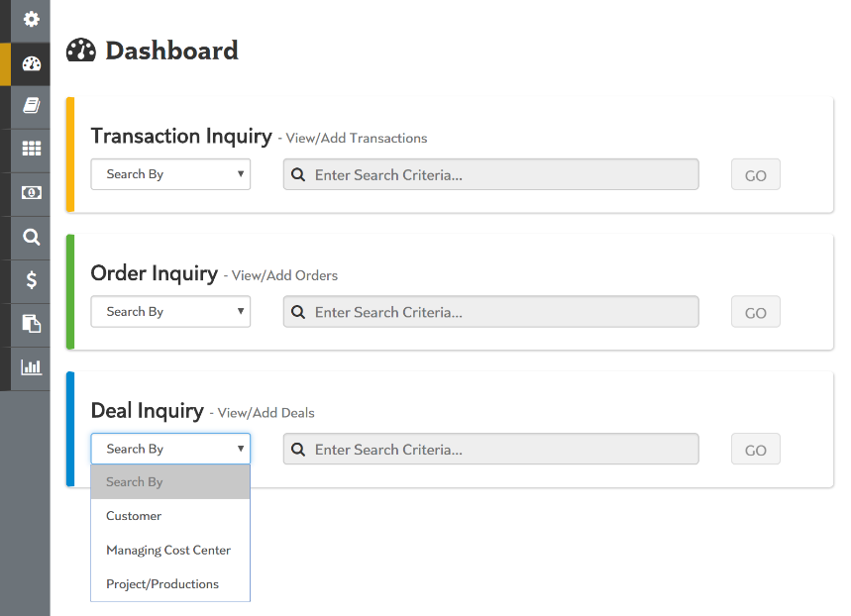The image size is (851, 616).
Task: Open the book icon in sidebar
Action: 32,106
